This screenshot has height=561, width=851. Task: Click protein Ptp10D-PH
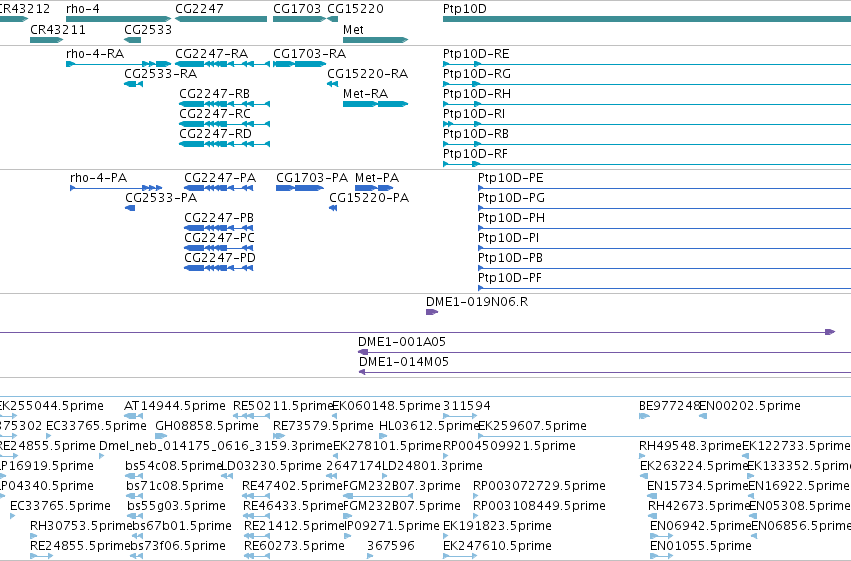click(664, 228)
